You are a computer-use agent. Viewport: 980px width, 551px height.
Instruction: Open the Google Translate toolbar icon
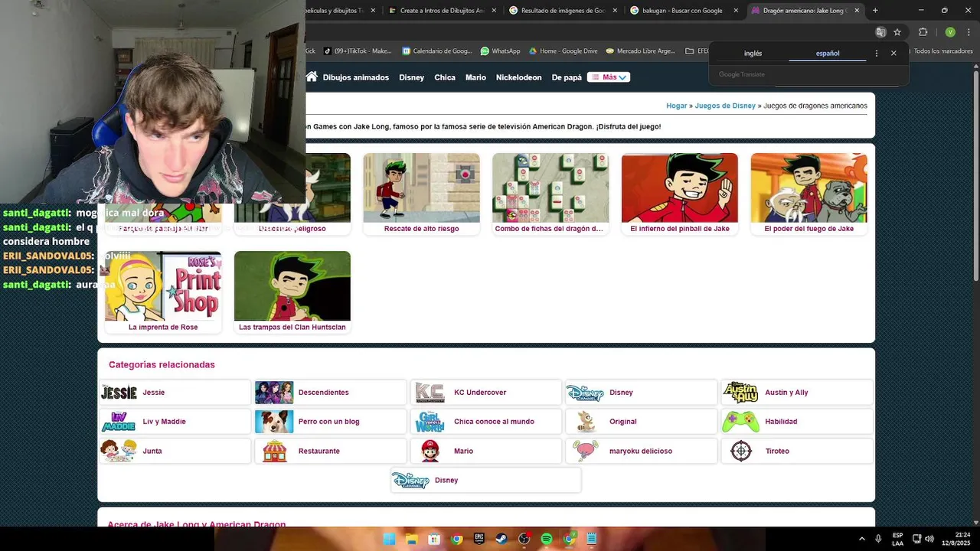pos(880,32)
